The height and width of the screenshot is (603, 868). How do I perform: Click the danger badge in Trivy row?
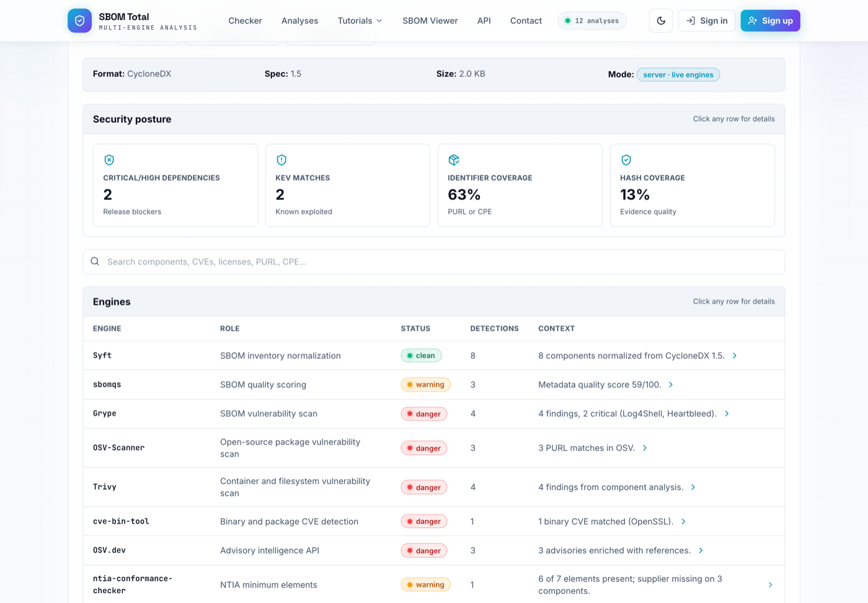tap(424, 487)
